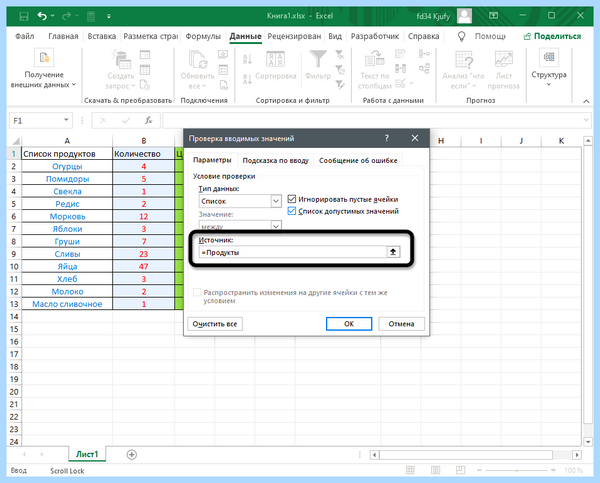Click the vertical scrollbar down arrow
Viewport: 600px width, 483px height.
coord(588,442)
